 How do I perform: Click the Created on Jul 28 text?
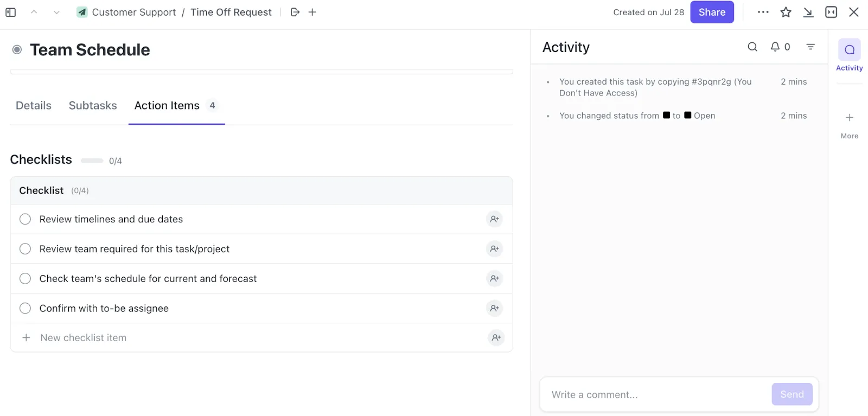pyautogui.click(x=649, y=12)
